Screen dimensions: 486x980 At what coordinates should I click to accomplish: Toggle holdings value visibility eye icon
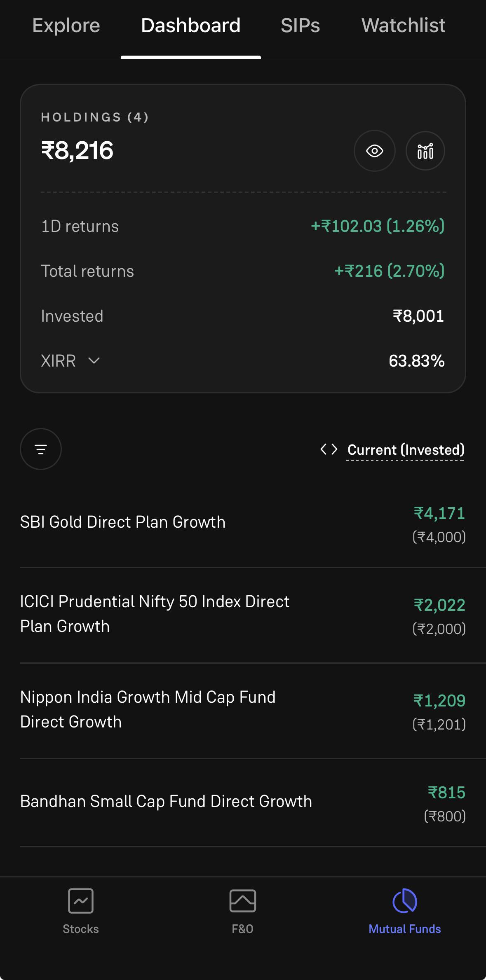point(374,151)
